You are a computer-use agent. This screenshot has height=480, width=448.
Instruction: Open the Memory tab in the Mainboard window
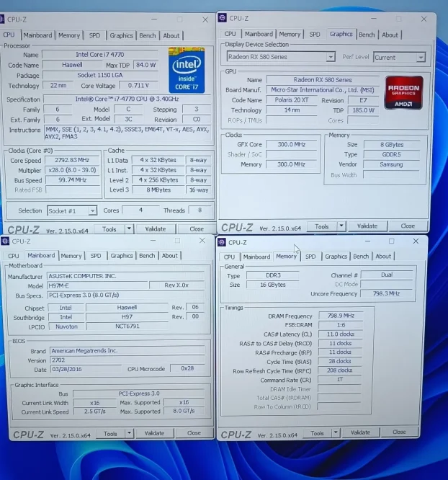tap(71, 256)
